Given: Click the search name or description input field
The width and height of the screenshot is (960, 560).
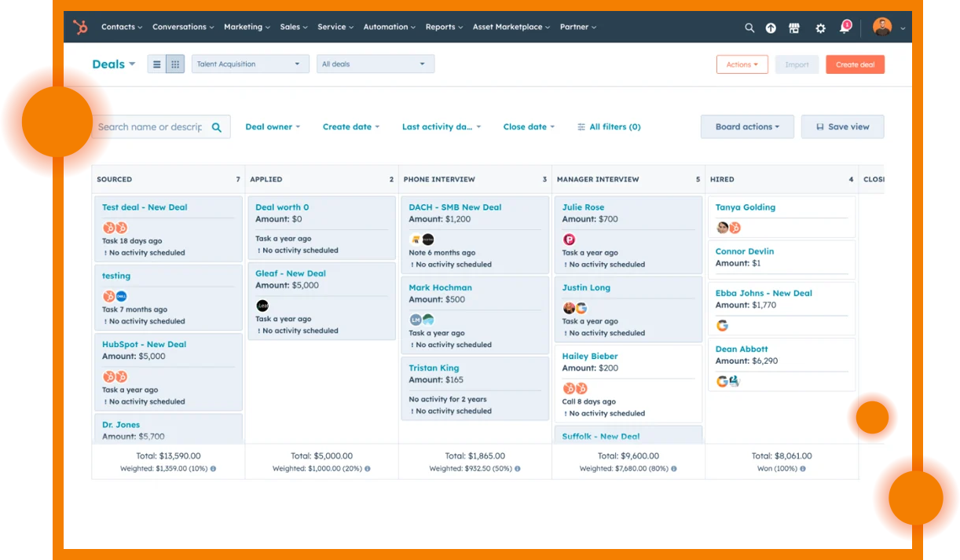Looking at the screenshot, I should [149, 126].
